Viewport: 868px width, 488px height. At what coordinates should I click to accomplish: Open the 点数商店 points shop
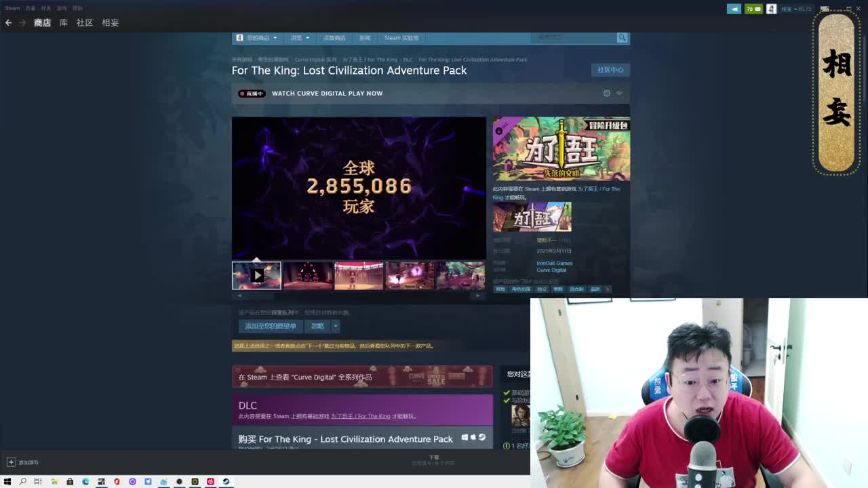point(334,38)
